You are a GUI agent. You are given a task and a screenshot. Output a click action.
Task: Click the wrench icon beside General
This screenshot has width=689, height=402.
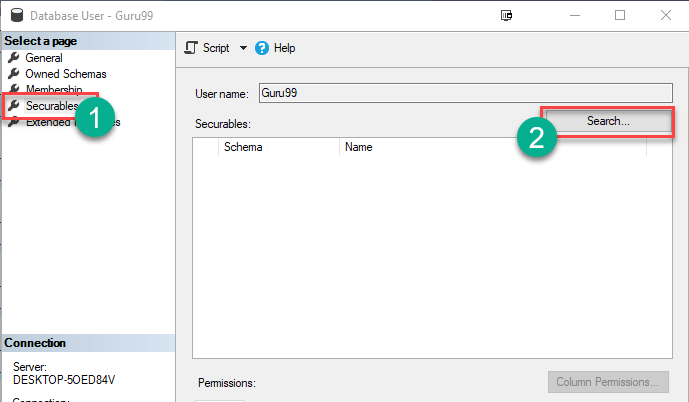(x=14, y=58)
